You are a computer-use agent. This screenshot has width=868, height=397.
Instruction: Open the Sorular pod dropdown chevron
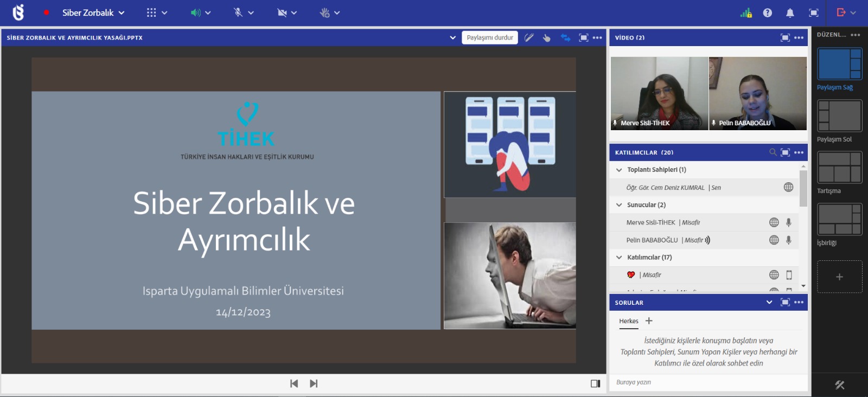[769, 302]
